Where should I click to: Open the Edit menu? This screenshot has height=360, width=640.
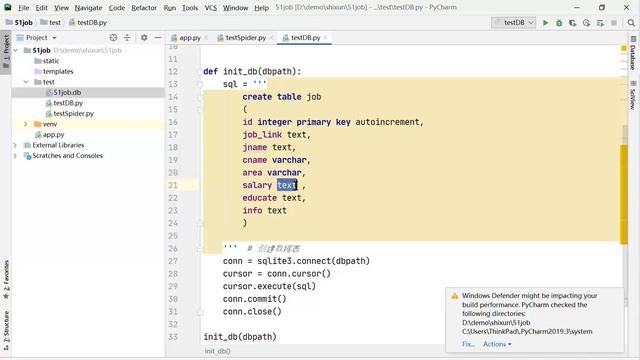click(x=42, y=8)
